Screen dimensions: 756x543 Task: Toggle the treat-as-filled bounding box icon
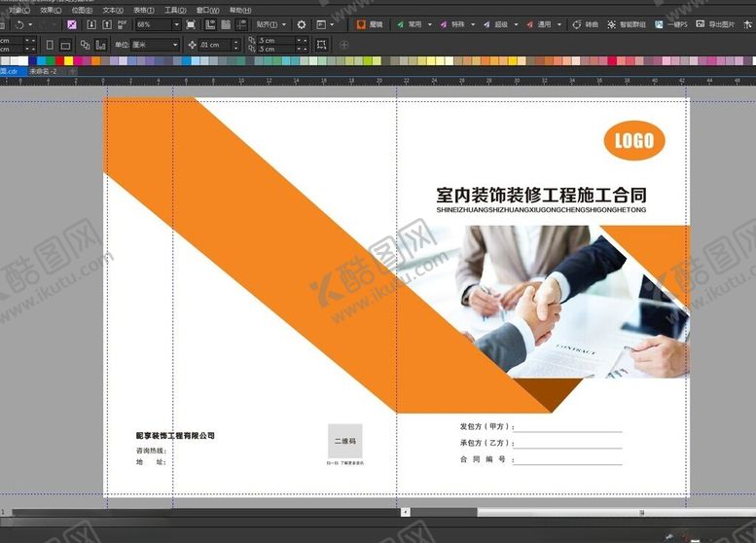pos(322,45)
